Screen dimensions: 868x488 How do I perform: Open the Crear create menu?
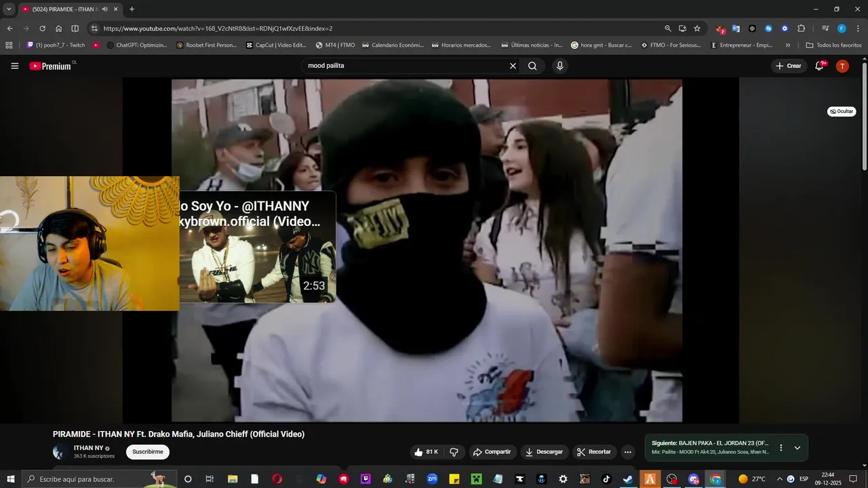tap(788, 66)
